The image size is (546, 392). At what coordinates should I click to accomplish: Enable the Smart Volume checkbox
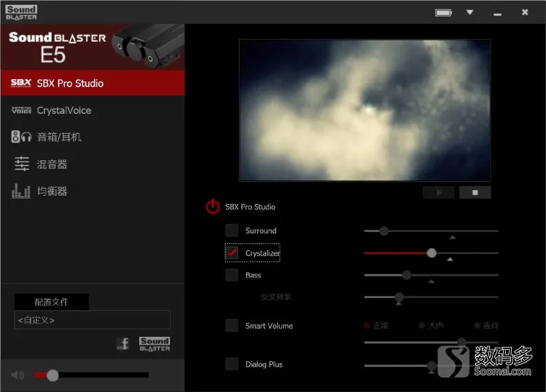(x=231, y=326)
